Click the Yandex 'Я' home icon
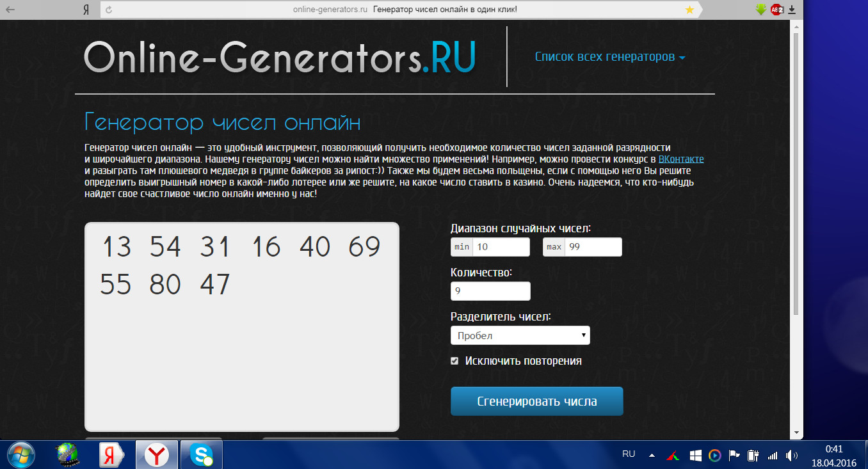 [x=86, y=10]
